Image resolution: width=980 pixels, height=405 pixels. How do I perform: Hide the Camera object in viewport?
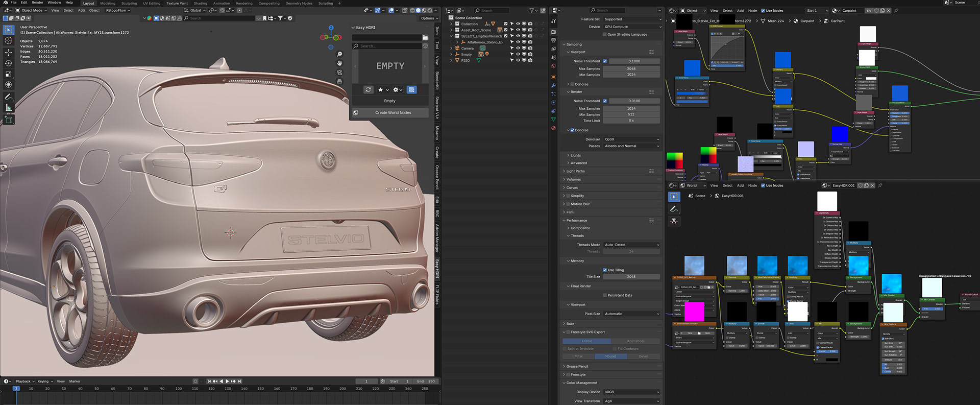pos(518,49)
